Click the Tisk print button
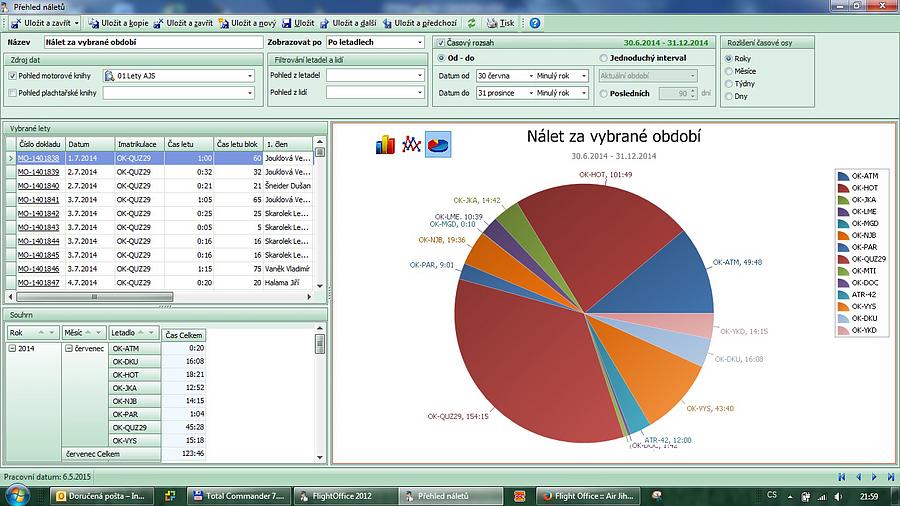The width and height of the screenshot is (900, 506). (501, 23)
